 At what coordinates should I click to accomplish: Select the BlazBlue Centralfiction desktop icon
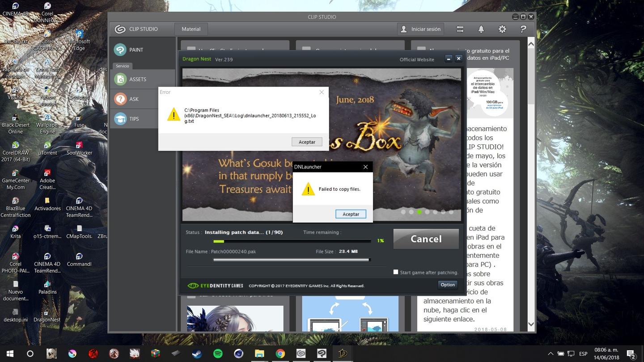[16, 206]
